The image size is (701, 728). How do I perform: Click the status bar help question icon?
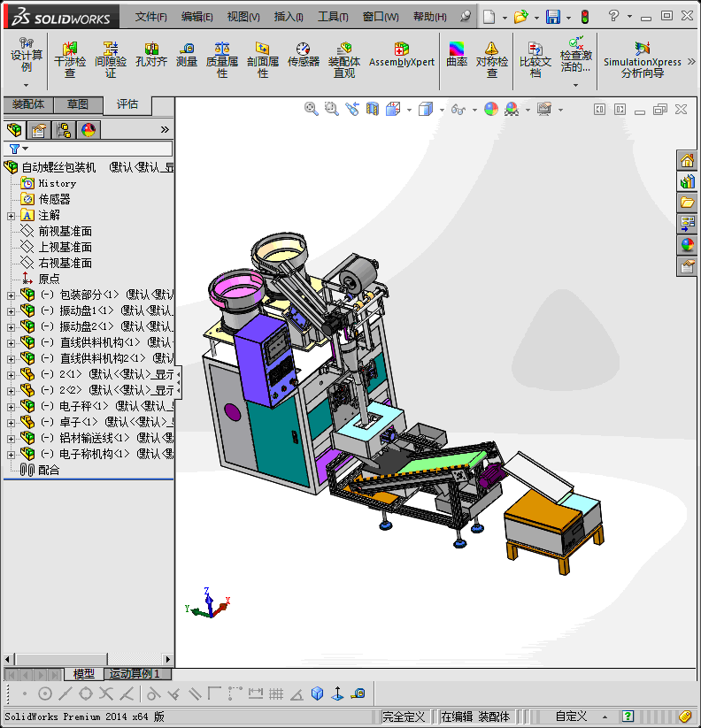(x=628, y=717)
